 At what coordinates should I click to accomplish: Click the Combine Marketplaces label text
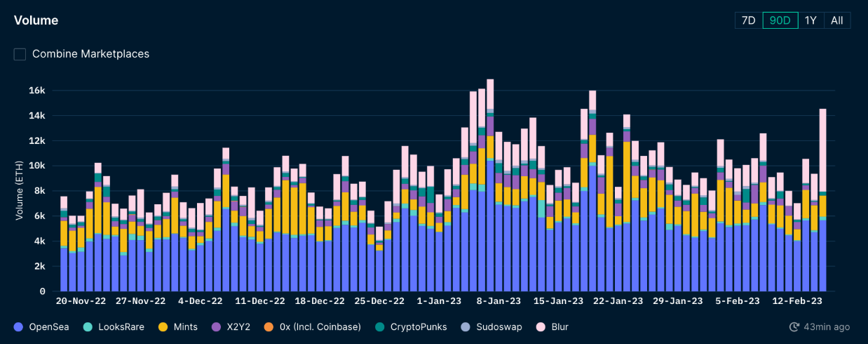[90, 54]
